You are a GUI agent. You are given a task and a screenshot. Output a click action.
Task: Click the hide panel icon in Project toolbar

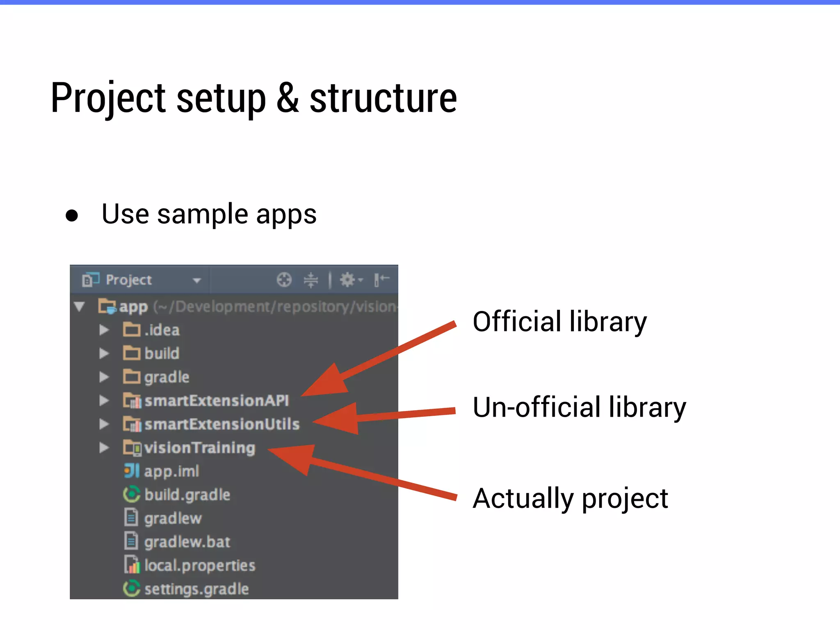click(x=381, y=280)
